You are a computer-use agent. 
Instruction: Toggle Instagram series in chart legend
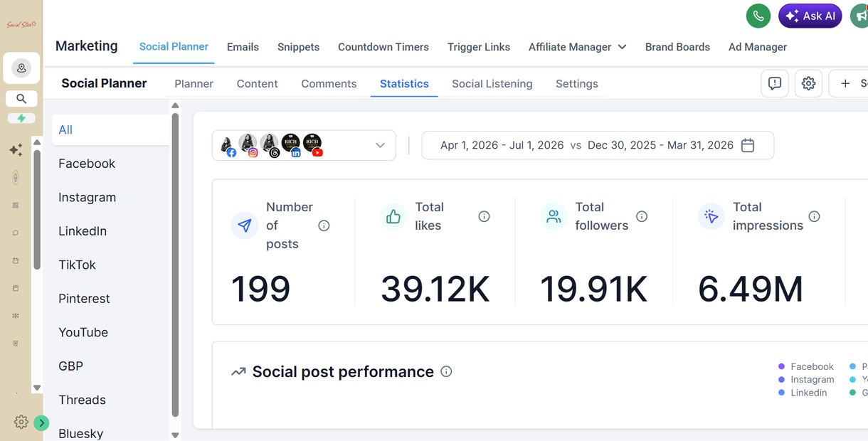click(806, 379)
